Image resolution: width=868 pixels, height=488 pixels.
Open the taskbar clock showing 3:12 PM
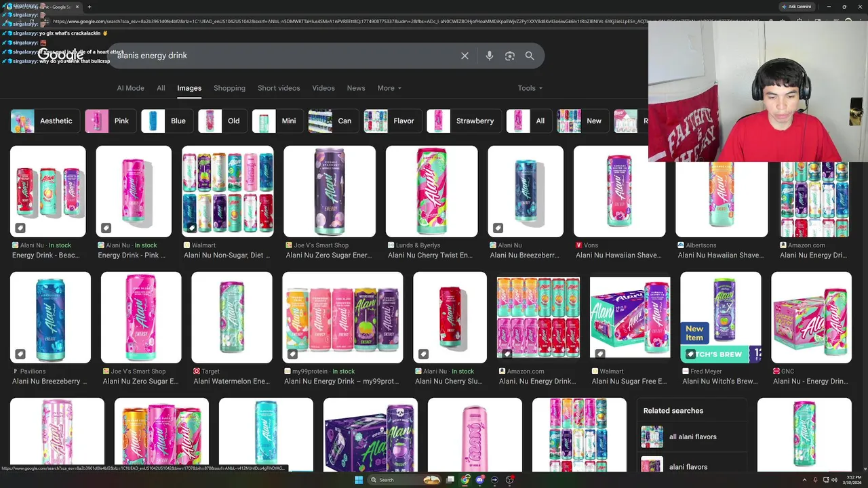(852, 480)
